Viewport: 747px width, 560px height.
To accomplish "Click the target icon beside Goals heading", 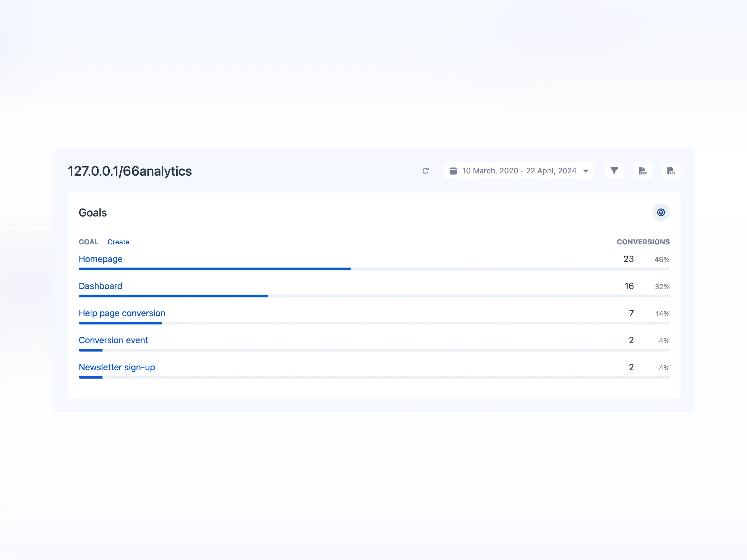I will [661, 212].
